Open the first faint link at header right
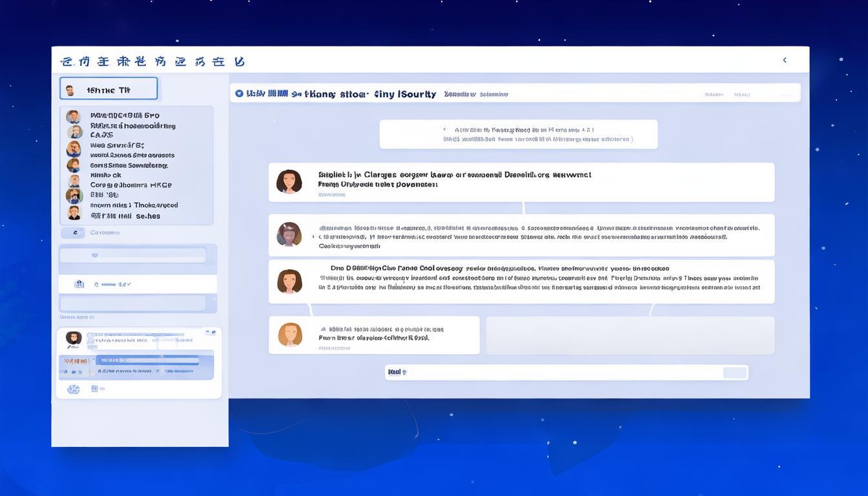Screen dimensions: 868x496 point(714,94)
